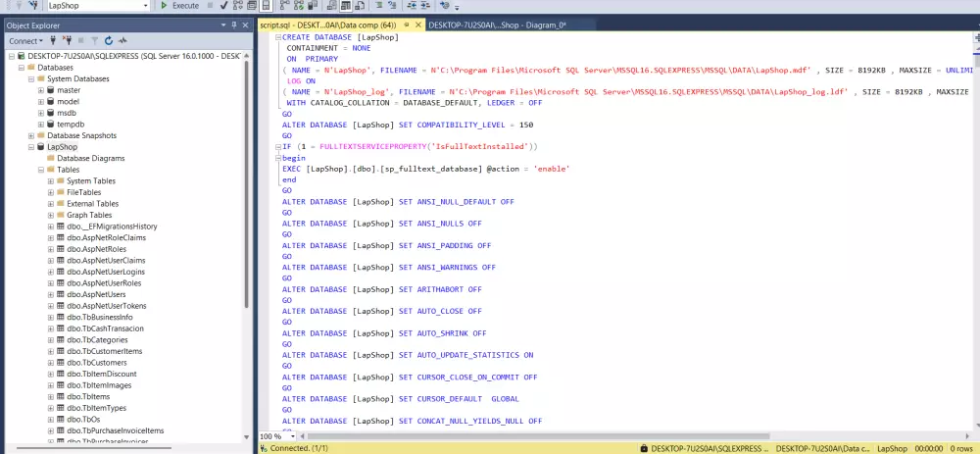Collapse the CREATE DATABASE code block
Image resolution: width=980 pixels, height=454 pixels.
point(277,37)
